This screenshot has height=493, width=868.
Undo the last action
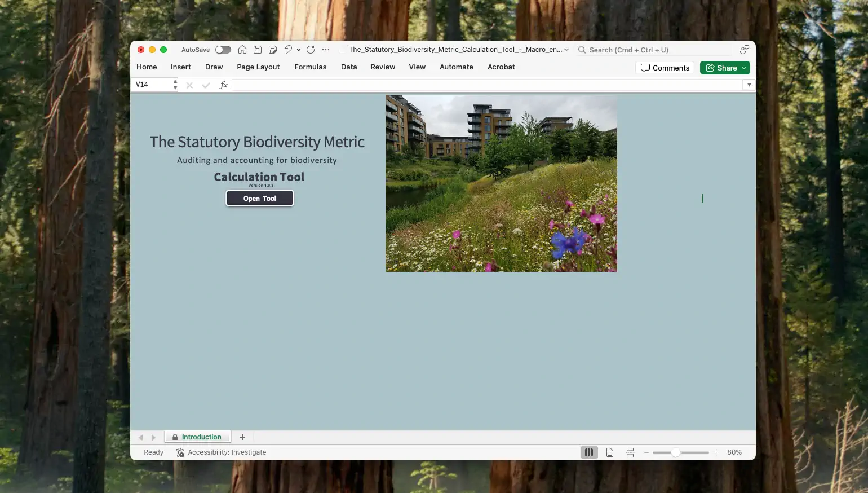(x=288, y=50)
